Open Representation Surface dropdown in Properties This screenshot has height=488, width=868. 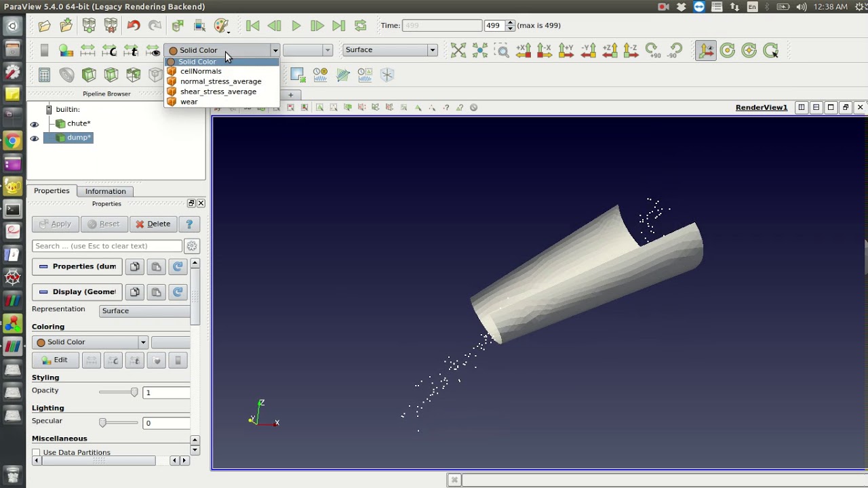tap(144, 310)
